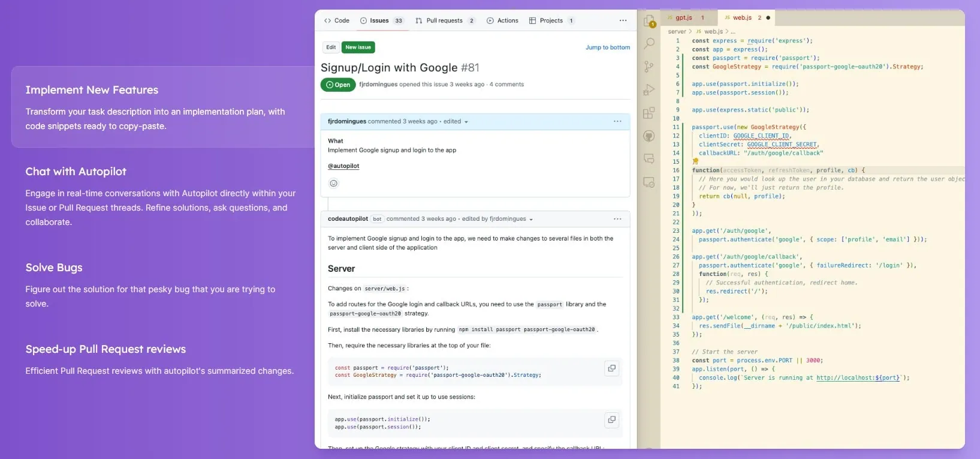Open the repository navigation overflow menu
The height and width of the screenshot is (459, 980).
coord(623,20)
